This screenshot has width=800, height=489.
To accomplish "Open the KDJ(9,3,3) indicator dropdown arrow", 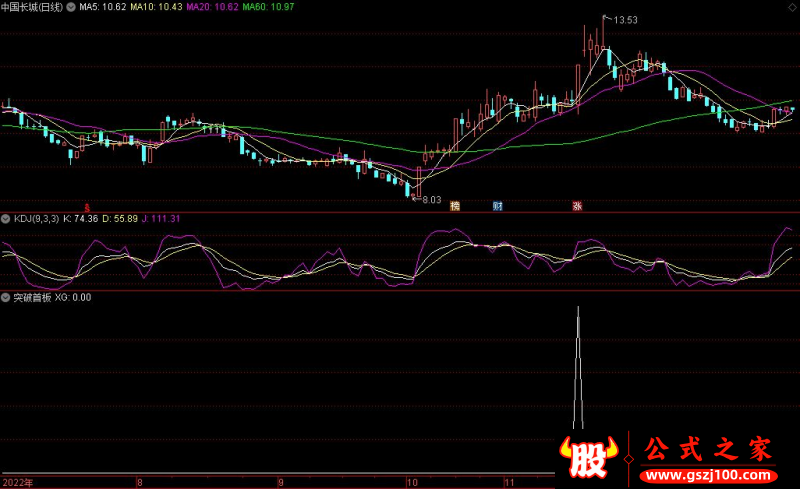I will [6, 218].
